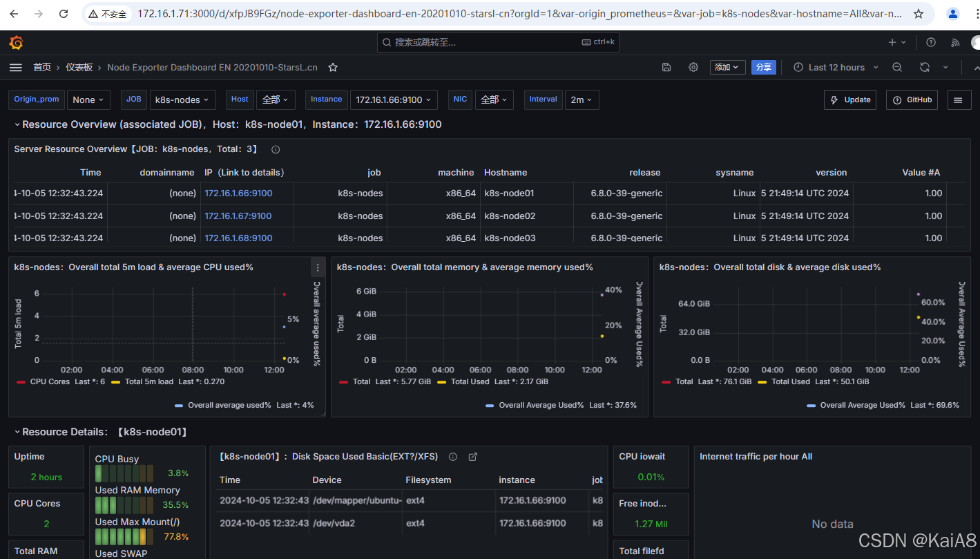Click the search or jump to field
This screenshot has height=559, width=980.
click(498, 42)
